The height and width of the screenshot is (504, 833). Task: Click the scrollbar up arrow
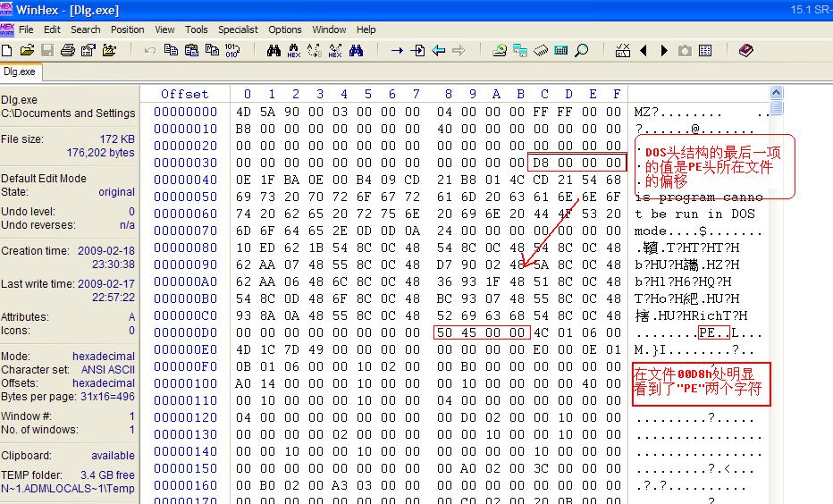point(776,93)
